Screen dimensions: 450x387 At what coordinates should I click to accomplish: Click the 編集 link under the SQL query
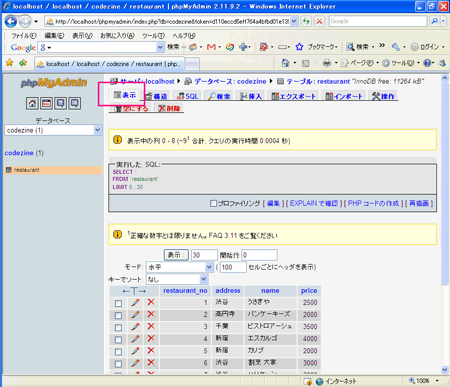(x=273, y=203)
